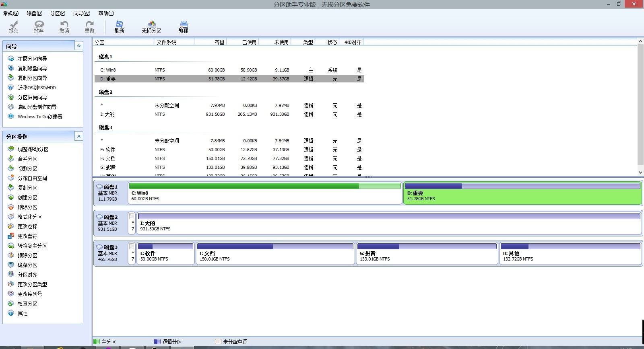Choose 格式化分区 operation
The width and height of the screenshot is (644, 349).
coord(30,217)
